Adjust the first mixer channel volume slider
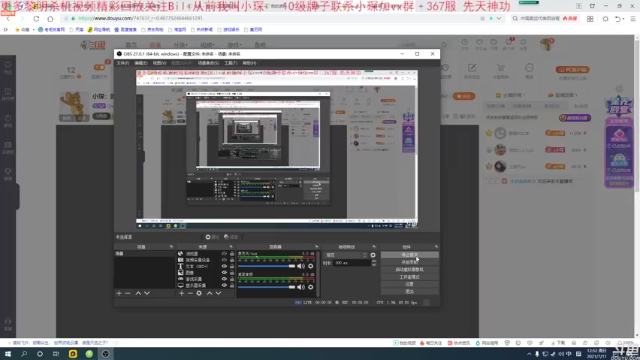 266,266
